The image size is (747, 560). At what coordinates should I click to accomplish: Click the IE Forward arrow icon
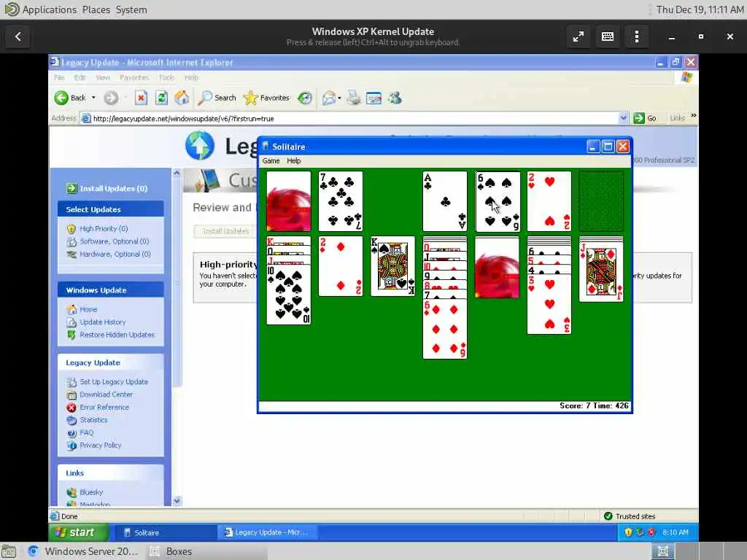pos(111,98)
